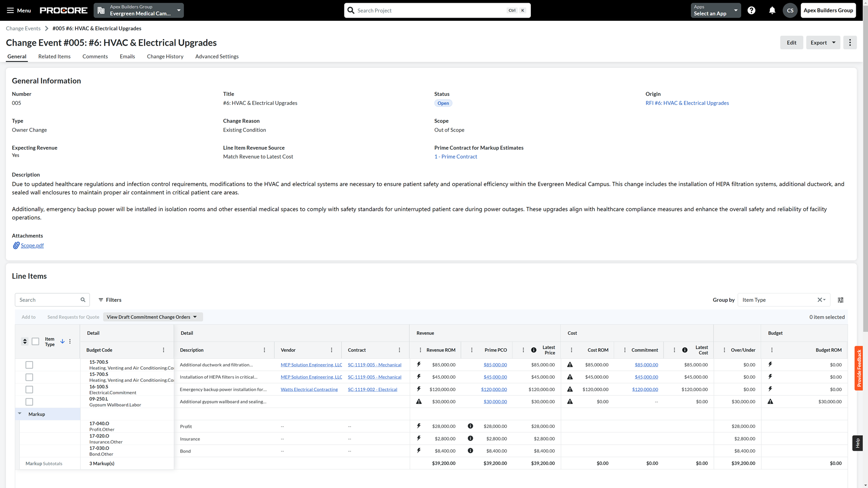Click the paperclip icon next to Scope.pdf
868x488 pixels.
[15, 245]
